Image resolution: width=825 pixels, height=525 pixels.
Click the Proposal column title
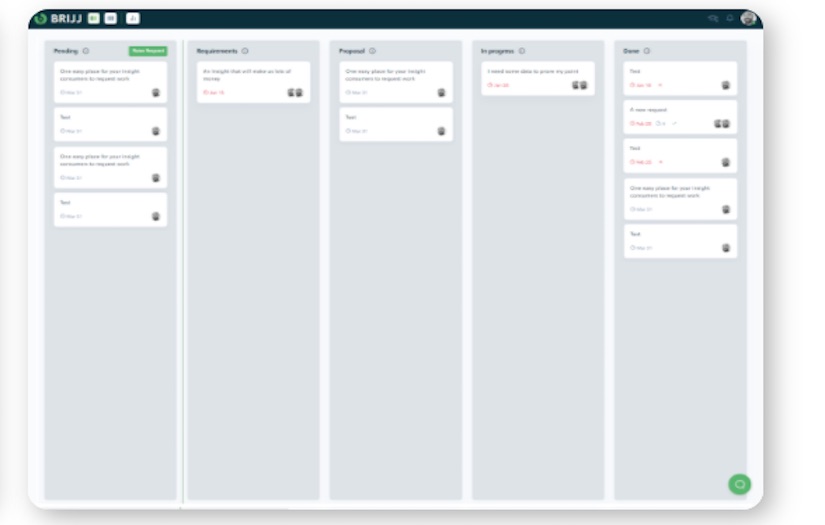pyautogui.click(x=352, y=51)
